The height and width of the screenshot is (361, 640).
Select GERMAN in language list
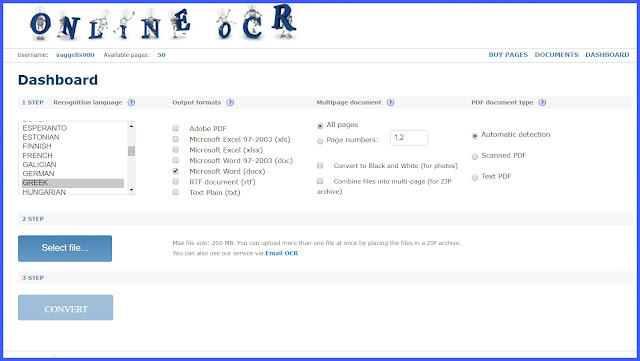73,173
